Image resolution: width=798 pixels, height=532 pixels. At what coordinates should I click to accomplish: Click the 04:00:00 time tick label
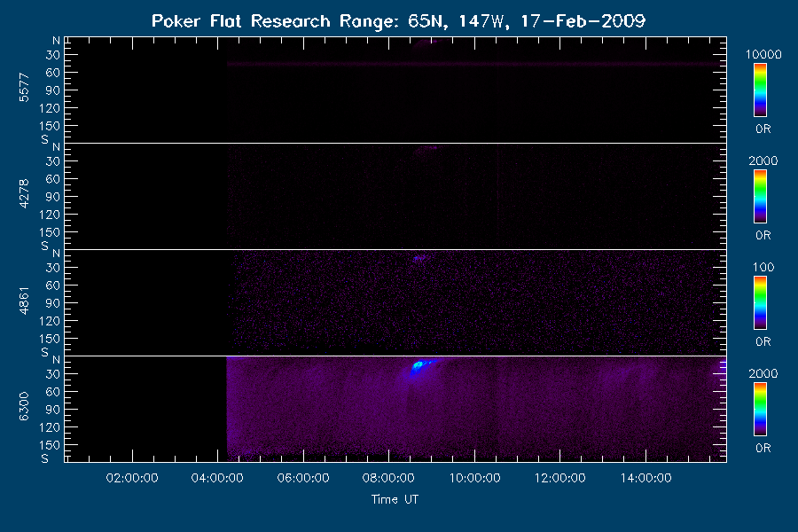217,478
